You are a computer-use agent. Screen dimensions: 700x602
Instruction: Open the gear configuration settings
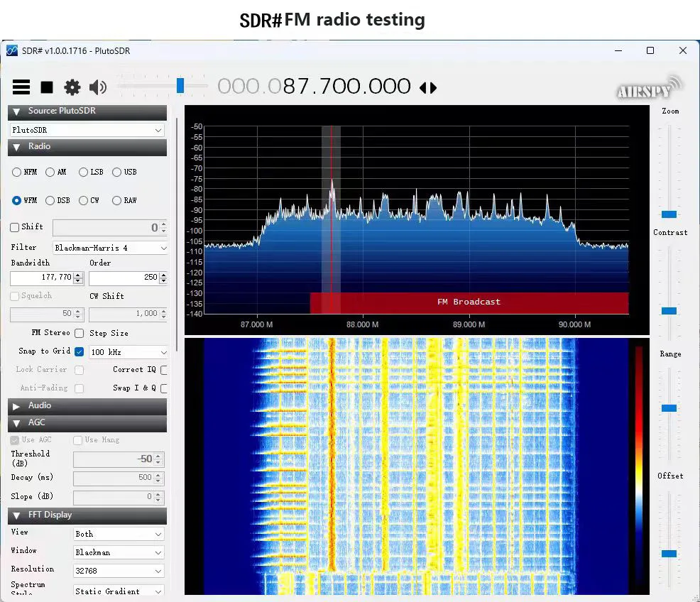[x=72, y=87]
